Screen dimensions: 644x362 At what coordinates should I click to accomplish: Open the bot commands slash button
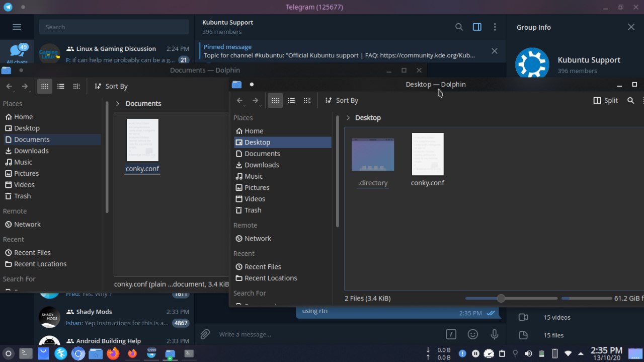451,334
